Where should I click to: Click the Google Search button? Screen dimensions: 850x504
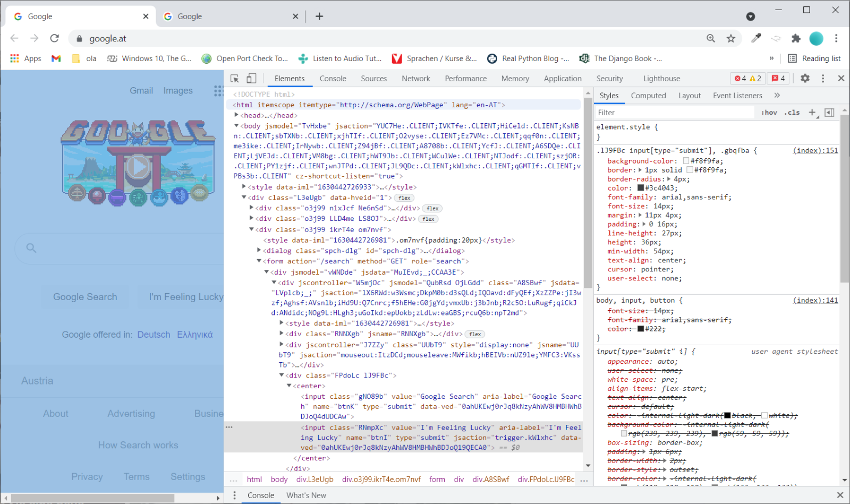tap(85, 297)
